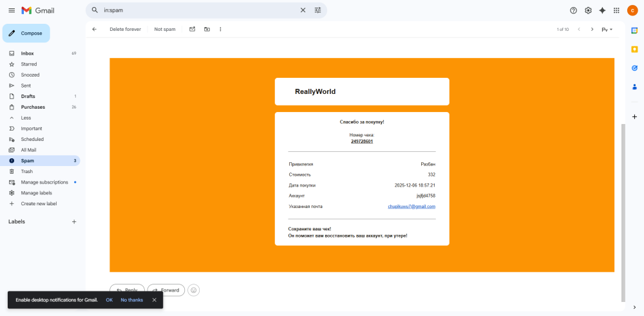
Task: Click the Gmail logo
Action: [x=38, y=11]
